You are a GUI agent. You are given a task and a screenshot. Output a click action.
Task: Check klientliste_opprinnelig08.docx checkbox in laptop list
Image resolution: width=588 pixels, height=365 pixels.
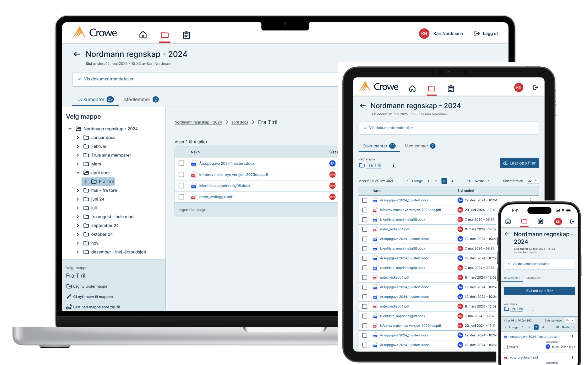click(181, 186)
